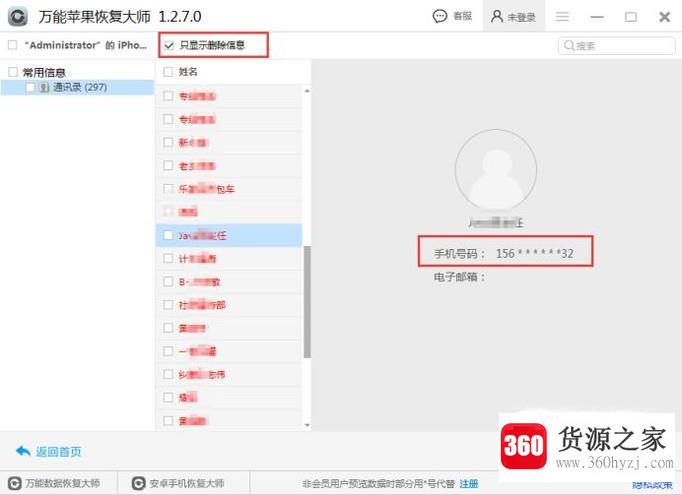Click the 手机号码 156******32 value
This screenshot has width=682, height=495.
point(535,253)
